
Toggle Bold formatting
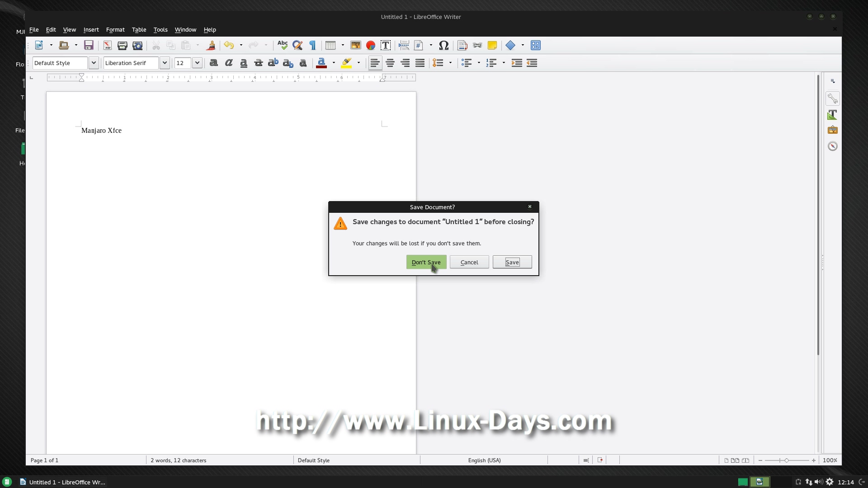pyautogui.click(x=214, y=63)
